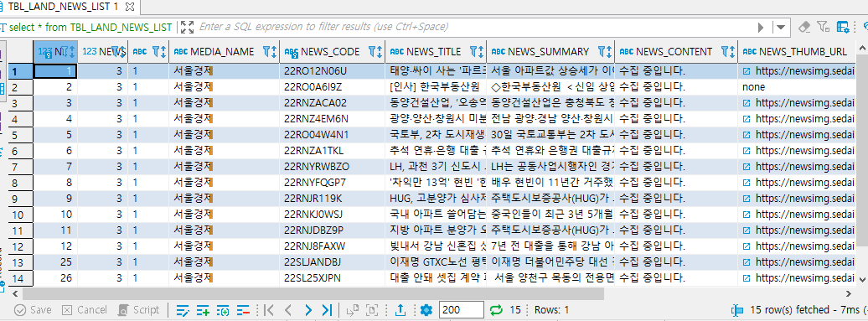868x321 pixels.
Task: Jump to the first row icon
Action: (268, 310)
